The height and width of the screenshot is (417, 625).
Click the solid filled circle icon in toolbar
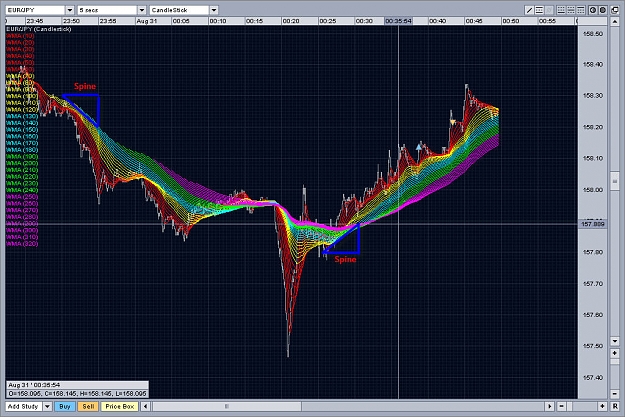tap(603, 10)
